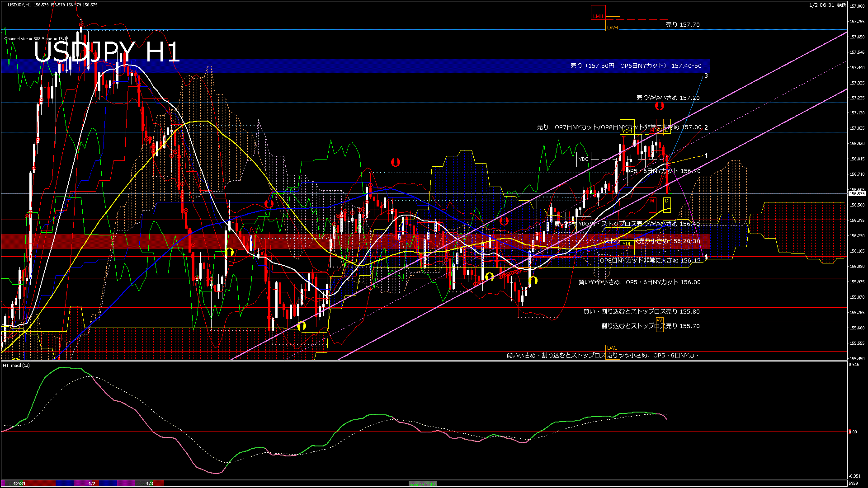Click the H1 macd (12) indicator label
The image size is (868, 488).
pos(16,365)
